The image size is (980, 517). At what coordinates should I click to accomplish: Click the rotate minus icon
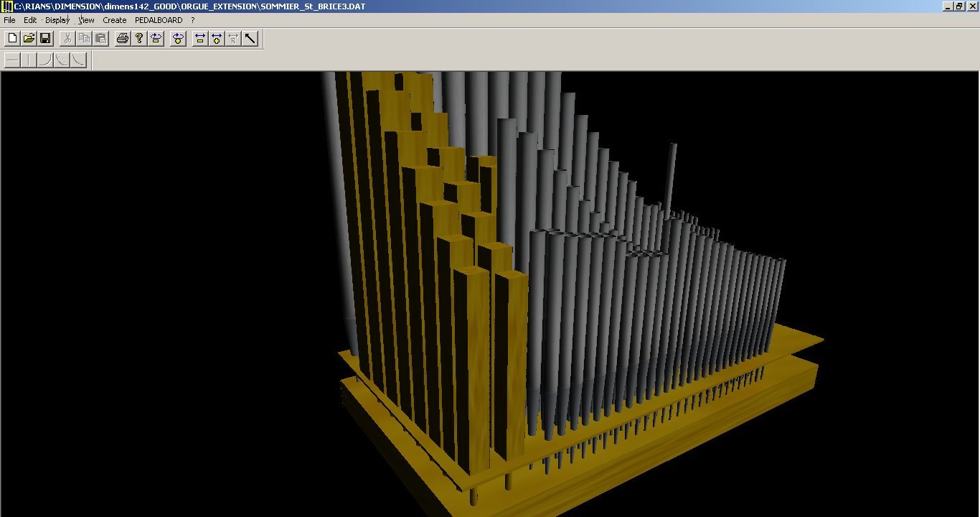pos(156,38)
